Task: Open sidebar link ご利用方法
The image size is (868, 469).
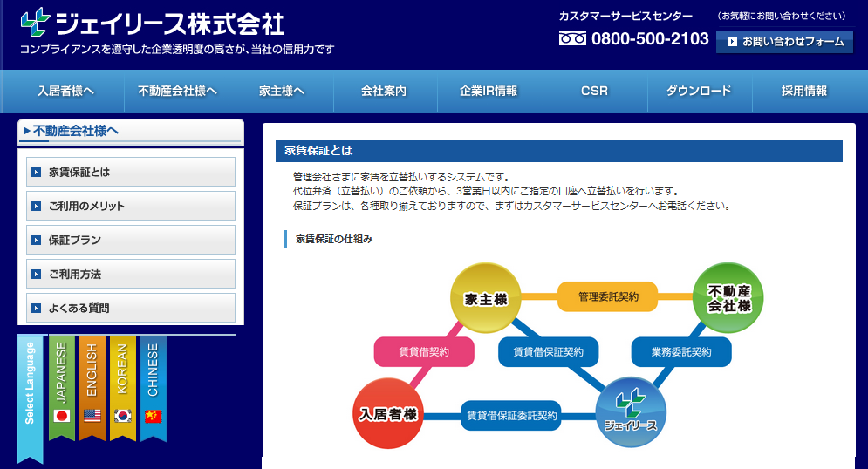Action: click(x=131, y=274)
